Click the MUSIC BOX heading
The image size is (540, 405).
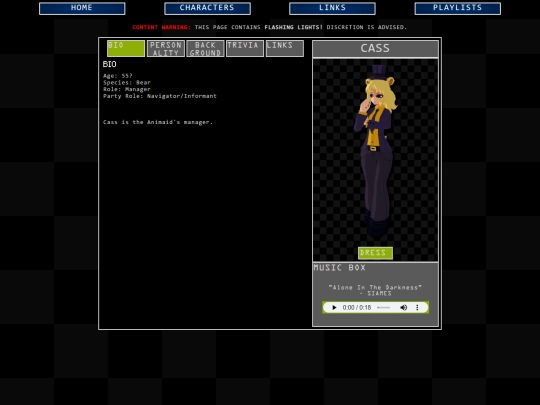(x=340, y=268)
